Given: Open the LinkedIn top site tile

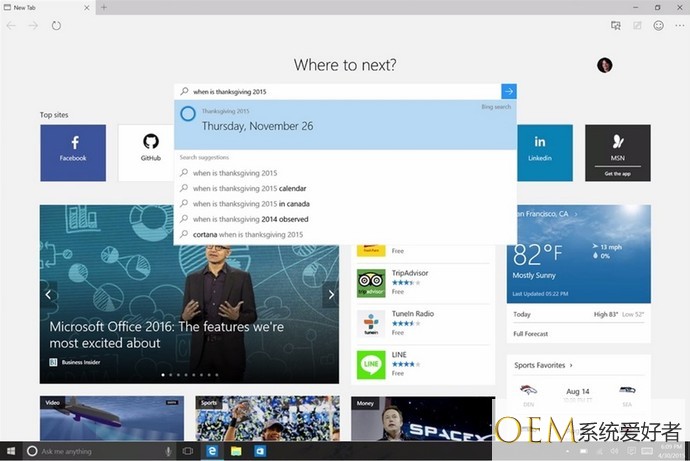Looking at the screenshot, I should point(540,152).
